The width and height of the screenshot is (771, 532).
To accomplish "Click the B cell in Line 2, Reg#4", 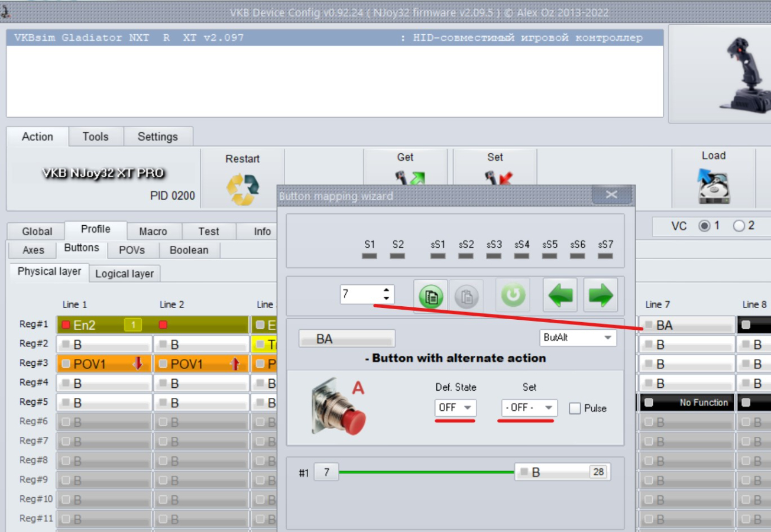I will [x=202, y=383].
